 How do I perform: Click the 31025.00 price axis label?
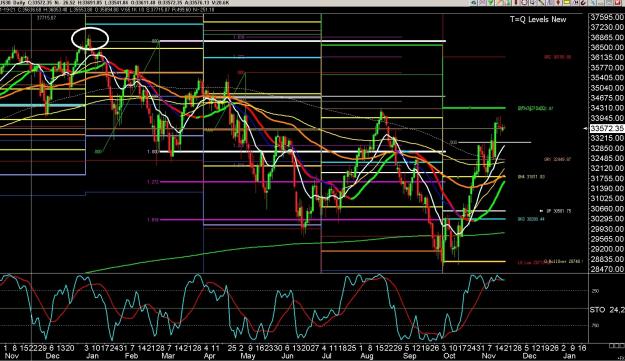[607, 199]
